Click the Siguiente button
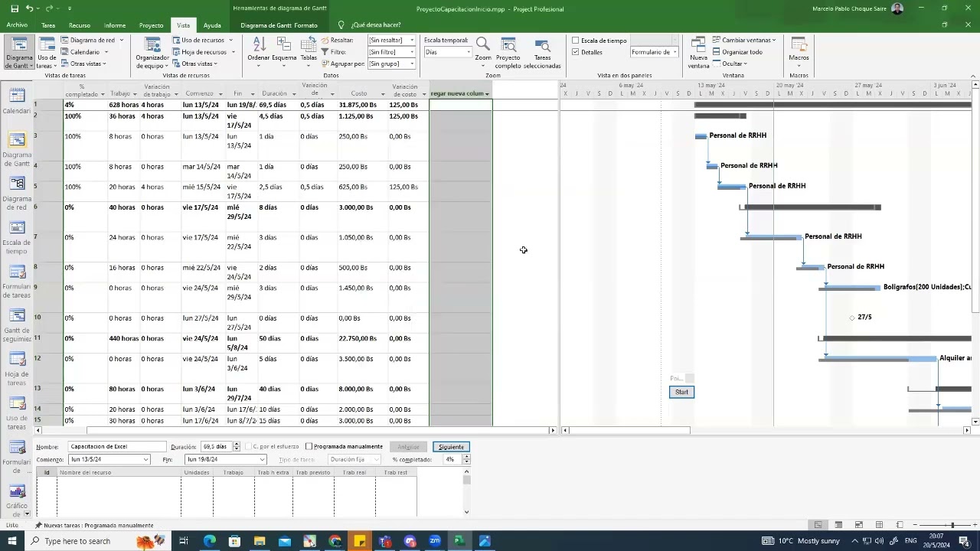Viewport: 980px width, 551px height. [x=451, y=447]
